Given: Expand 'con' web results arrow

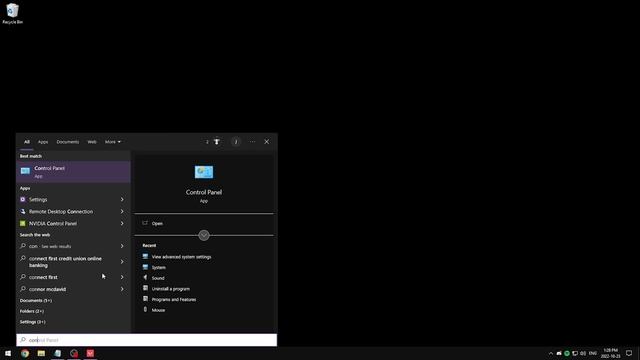Looking at the screenshot, I should [x=122, y=246].
